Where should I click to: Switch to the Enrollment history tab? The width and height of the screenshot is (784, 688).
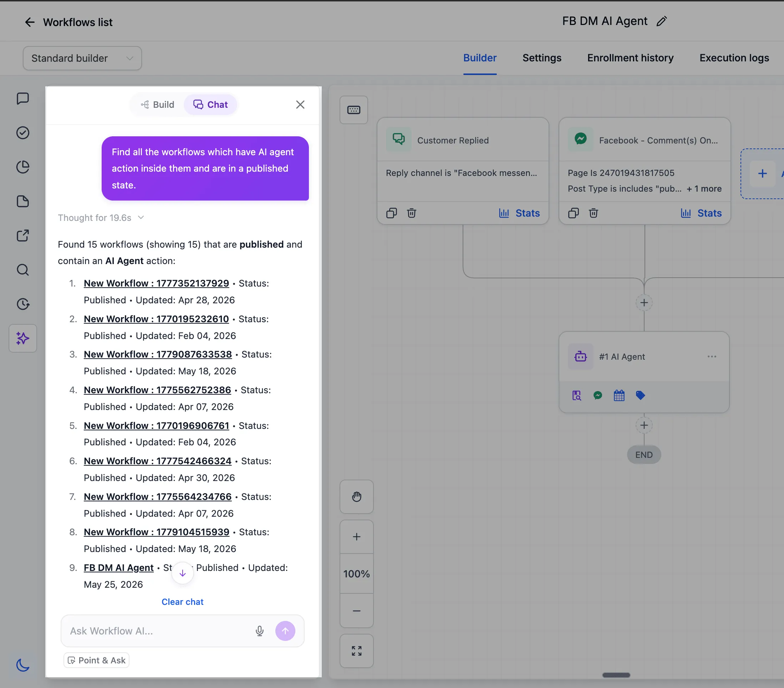click(630, 58)
